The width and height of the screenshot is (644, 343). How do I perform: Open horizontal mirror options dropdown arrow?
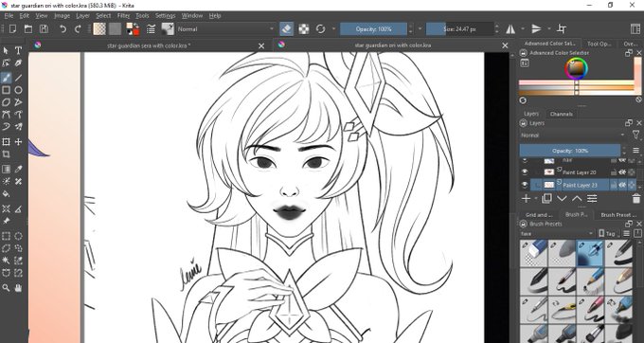click(523, 28)
